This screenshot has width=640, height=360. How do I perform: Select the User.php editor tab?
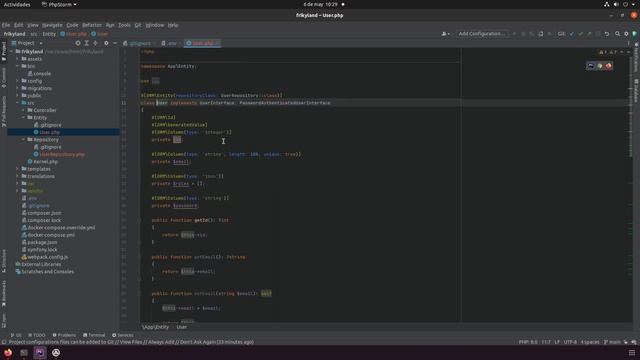coord(202,43)
